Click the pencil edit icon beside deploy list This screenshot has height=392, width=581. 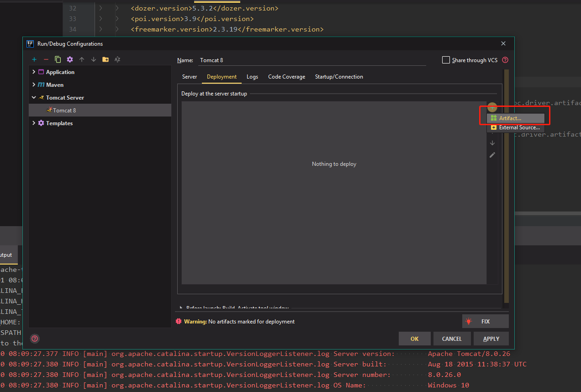point(492,155)
